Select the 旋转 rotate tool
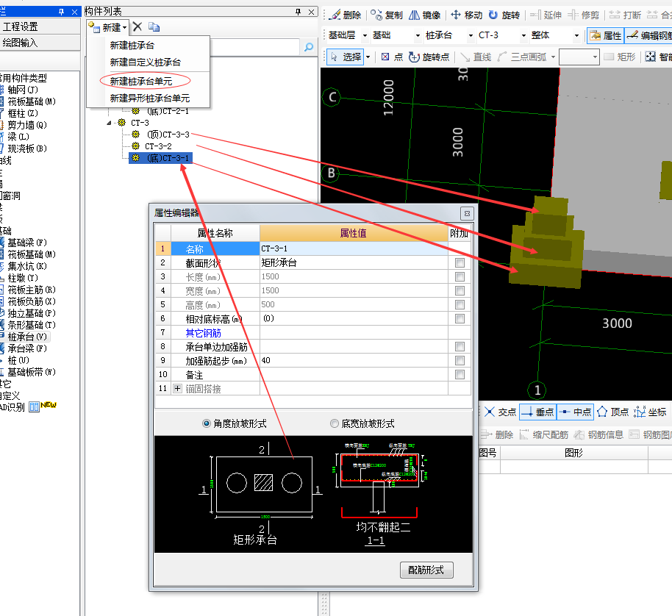This screenshot has height=616, width=672. point(504,15)
